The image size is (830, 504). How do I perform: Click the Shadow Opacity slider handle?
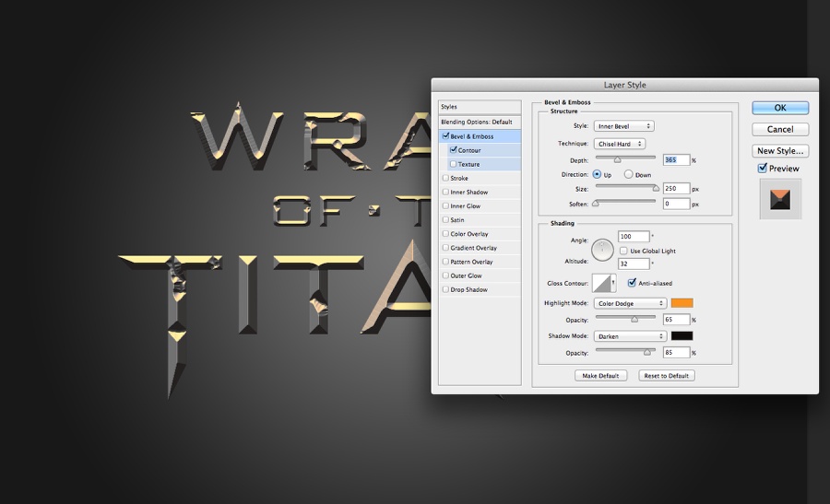(646, 352)
